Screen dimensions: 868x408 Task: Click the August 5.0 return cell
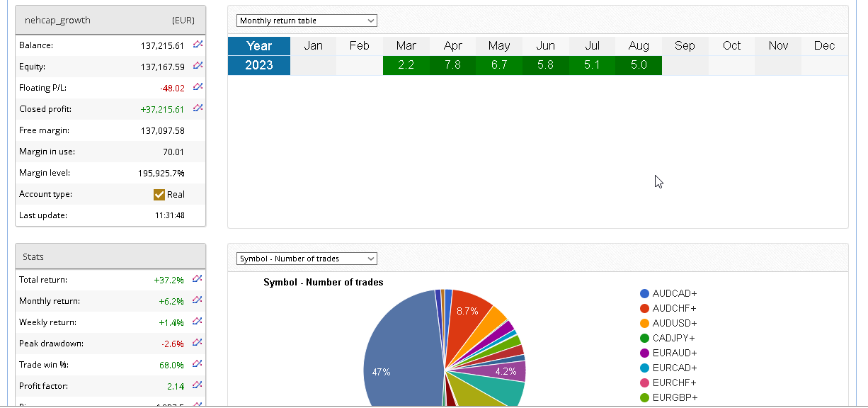coord(639,65)
